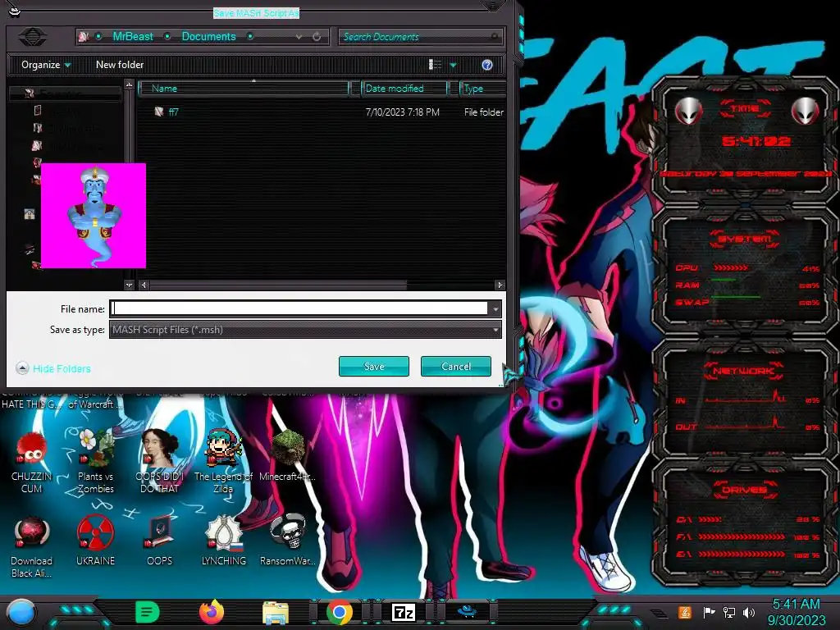
Task: Open the Minecraft grass block shortcut
Action: 288,455
